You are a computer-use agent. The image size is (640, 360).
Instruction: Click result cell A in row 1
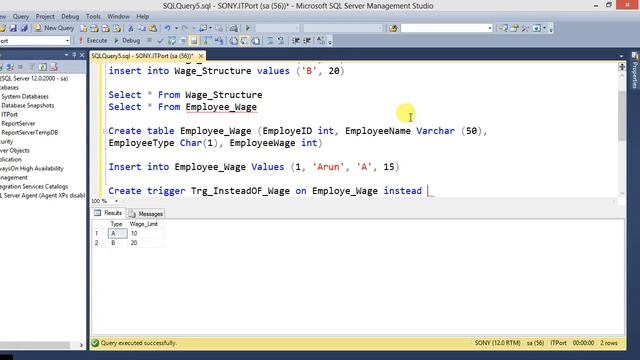pos(118,233)
